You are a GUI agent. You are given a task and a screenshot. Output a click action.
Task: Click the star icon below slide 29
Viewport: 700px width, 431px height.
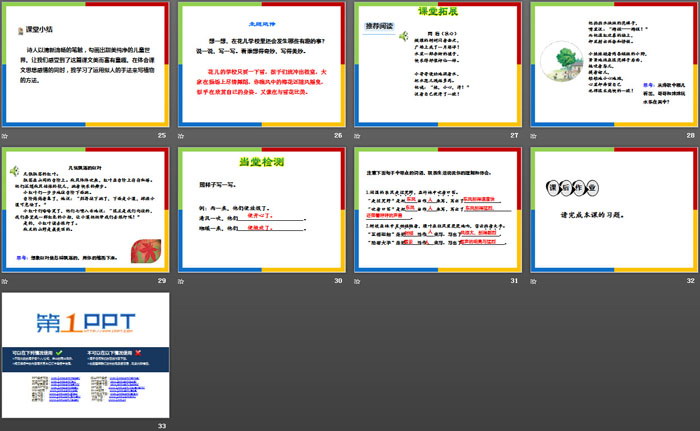pyautogui.click(x=4, y=281)
